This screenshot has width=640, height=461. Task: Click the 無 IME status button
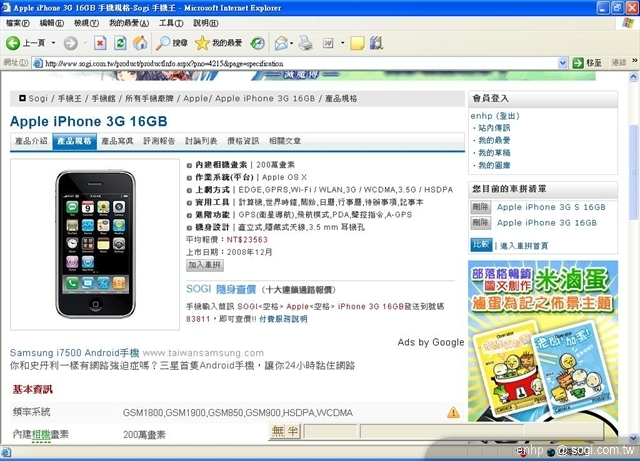pos(278,431)
